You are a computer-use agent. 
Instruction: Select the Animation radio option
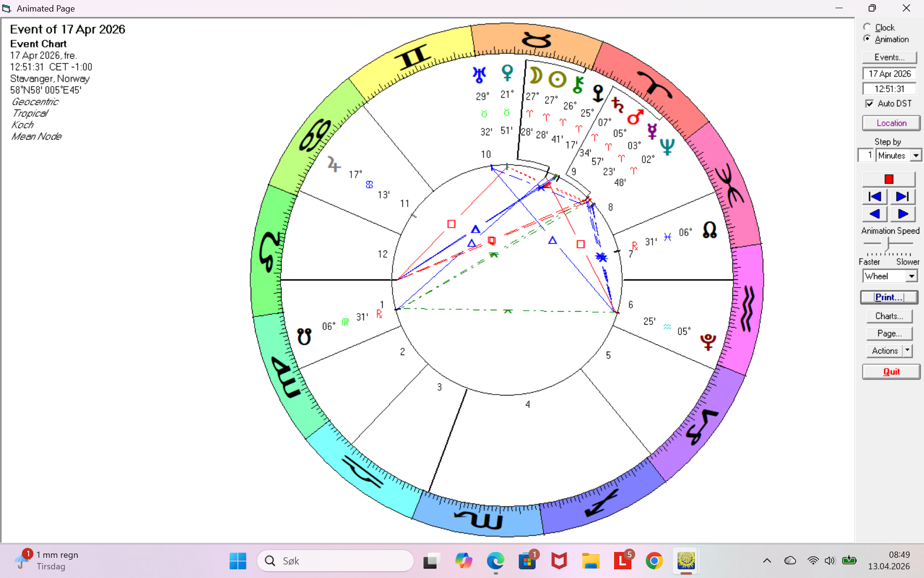pyautogui.click(x=867, y=39)
